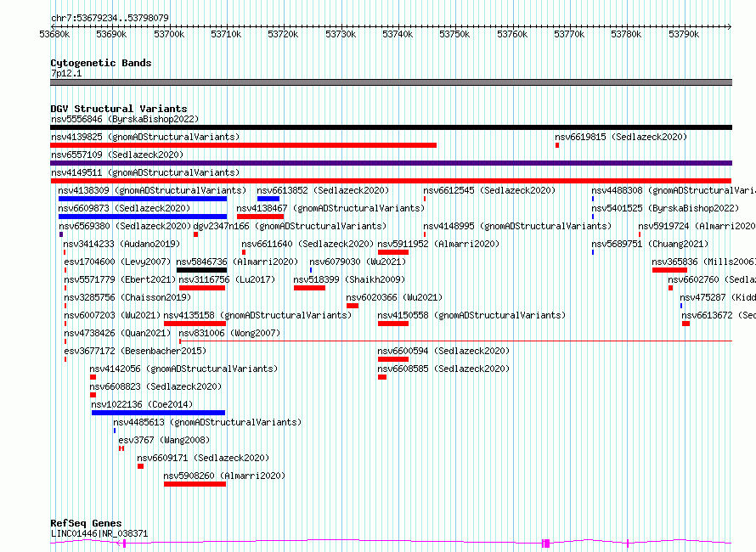The image size is (756, 552).
Task: Click the 53790k ruler mark
Action: pos(684,34)
